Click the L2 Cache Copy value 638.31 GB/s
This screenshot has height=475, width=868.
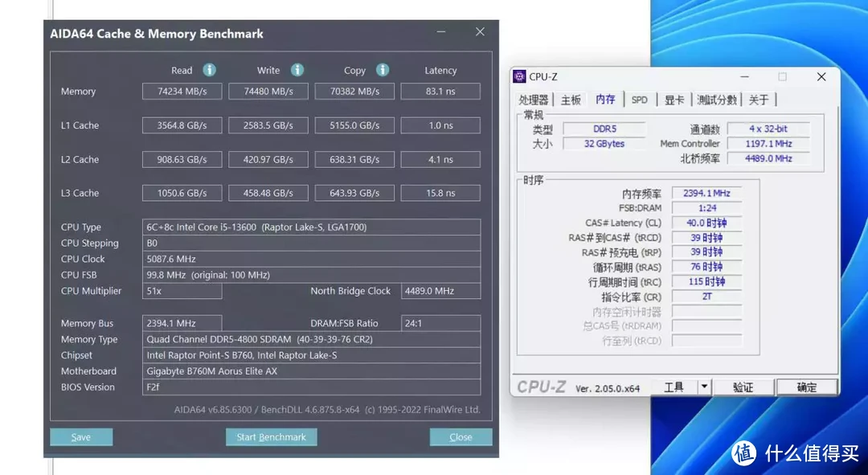pyautogui.click(x=355, y=159)
